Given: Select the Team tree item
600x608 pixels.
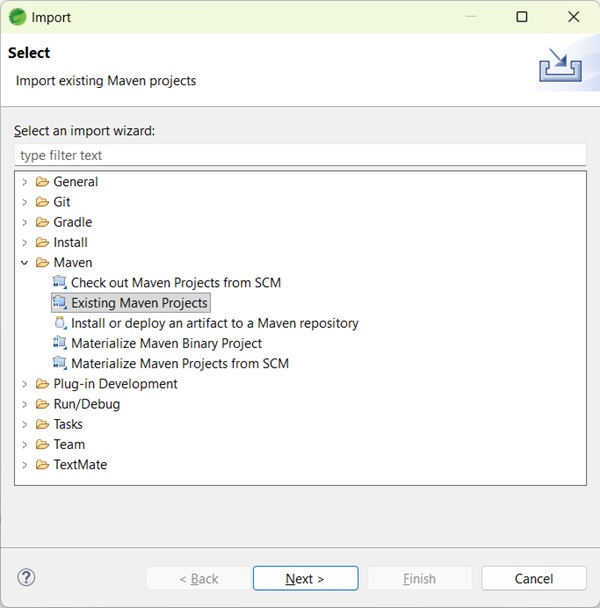Looking at the screenshot, I should (69, 444).
